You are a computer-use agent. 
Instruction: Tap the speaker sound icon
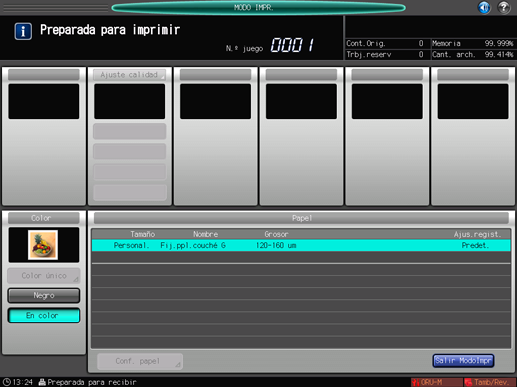click(484, 7)
